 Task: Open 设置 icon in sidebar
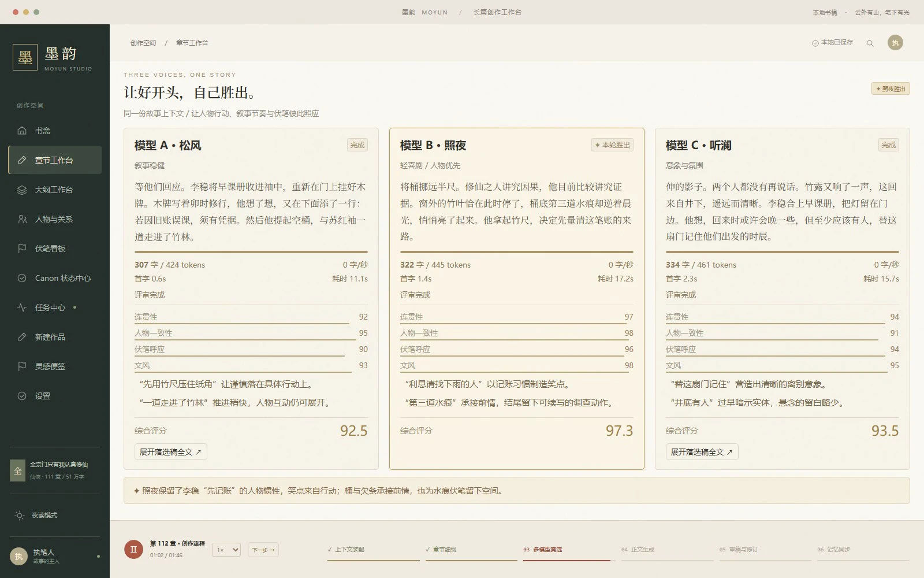[22, 396]
